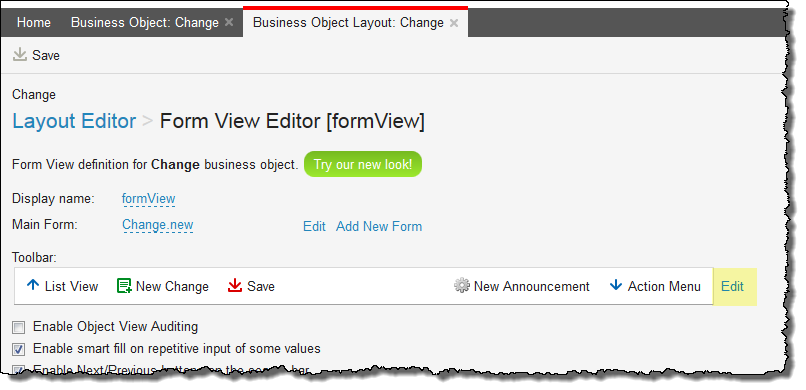Click the red Save arrow icon in toolbar
Screen dimensions: 806x390
(x=235, y=286)
